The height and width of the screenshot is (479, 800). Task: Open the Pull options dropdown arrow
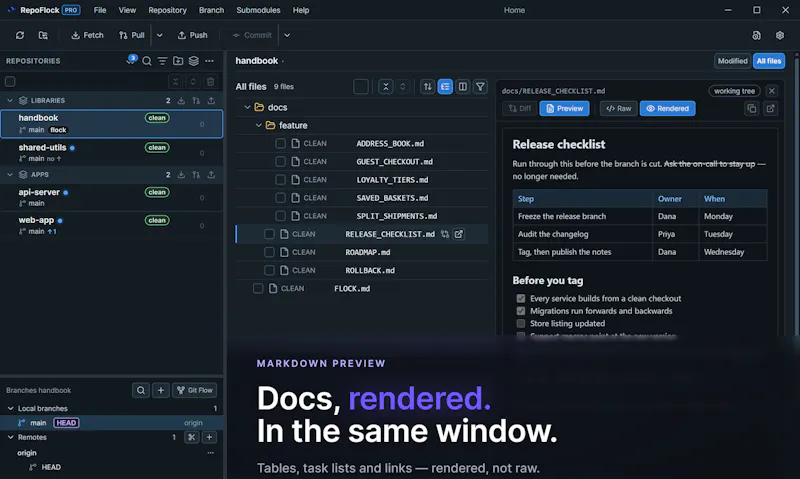[x=160, y=35]
